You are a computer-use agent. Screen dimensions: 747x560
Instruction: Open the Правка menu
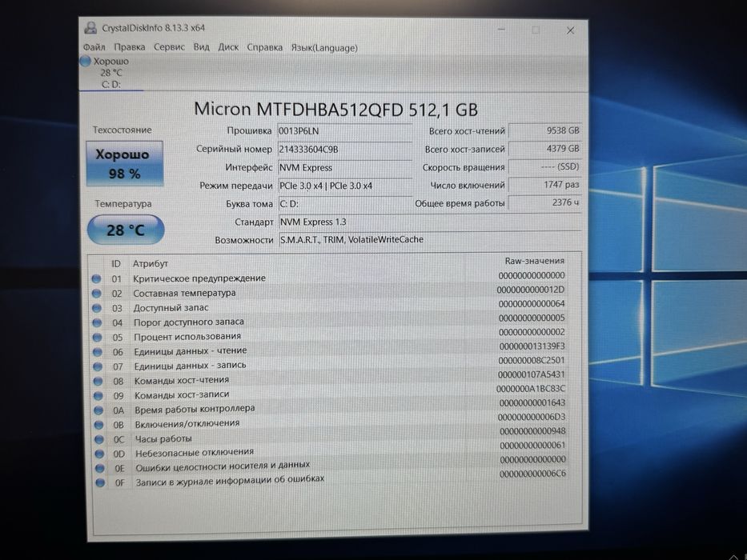coord(129,47)
